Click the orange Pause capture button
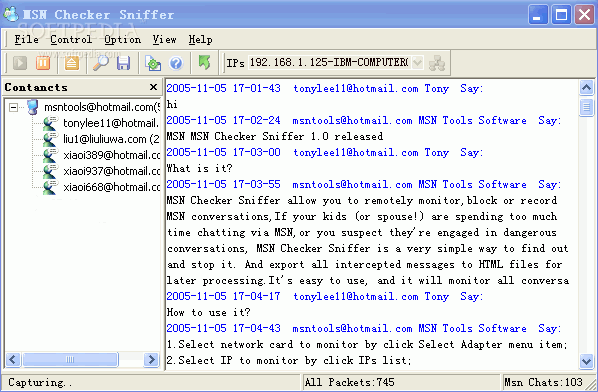 pyautogui.click(x=43, y=63)
